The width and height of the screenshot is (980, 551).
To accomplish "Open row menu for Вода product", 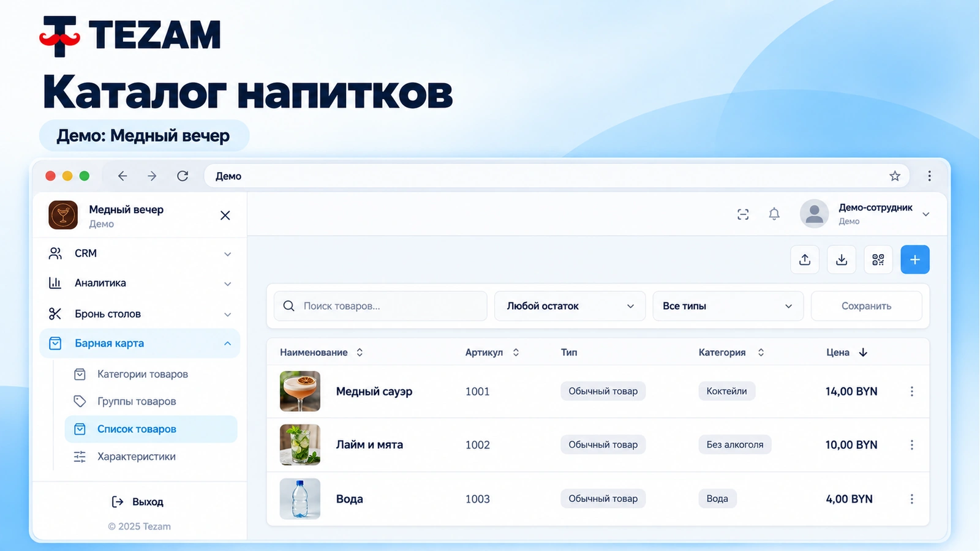I will pyautogui.click(x=912, y=499).
